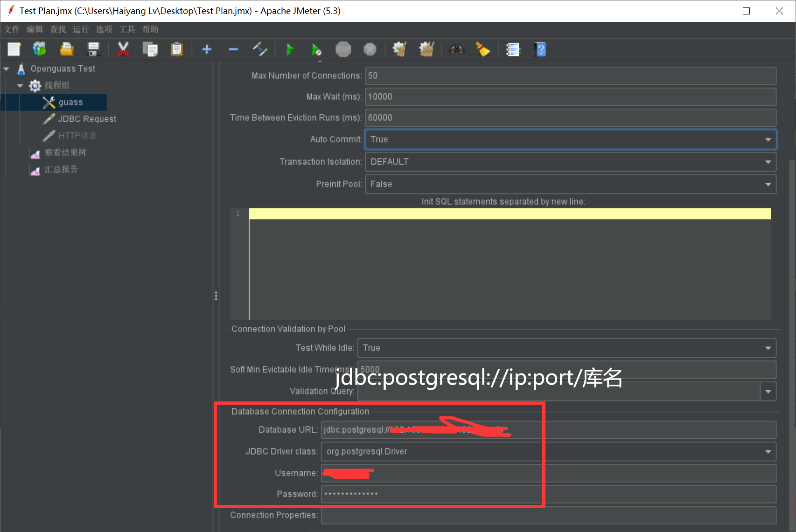Open the 工具 menu
Screen dimensions: 796x532
[127, 29]
